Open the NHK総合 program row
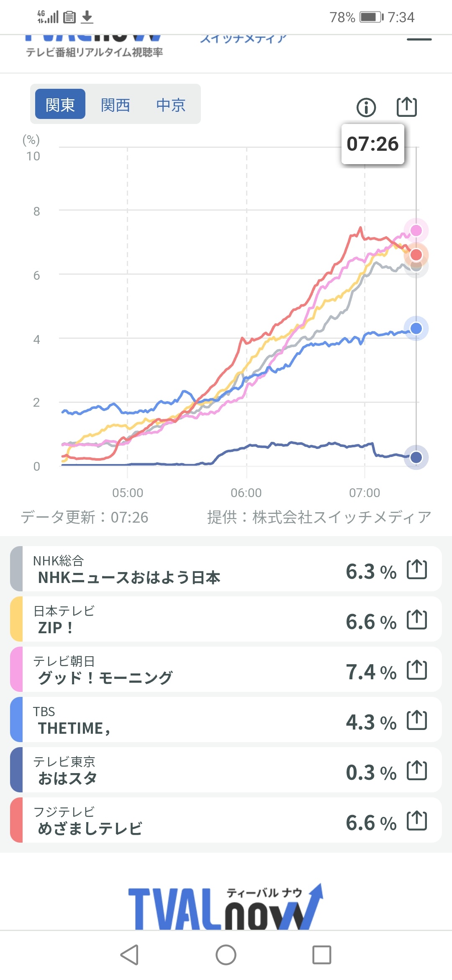The image size is (452, 980). click(226, 569)
